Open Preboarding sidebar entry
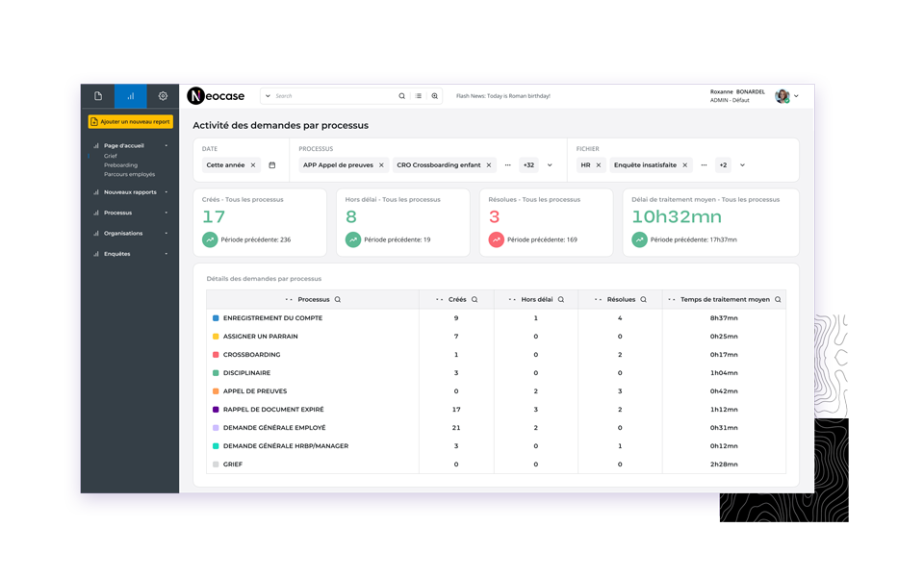 121,165
